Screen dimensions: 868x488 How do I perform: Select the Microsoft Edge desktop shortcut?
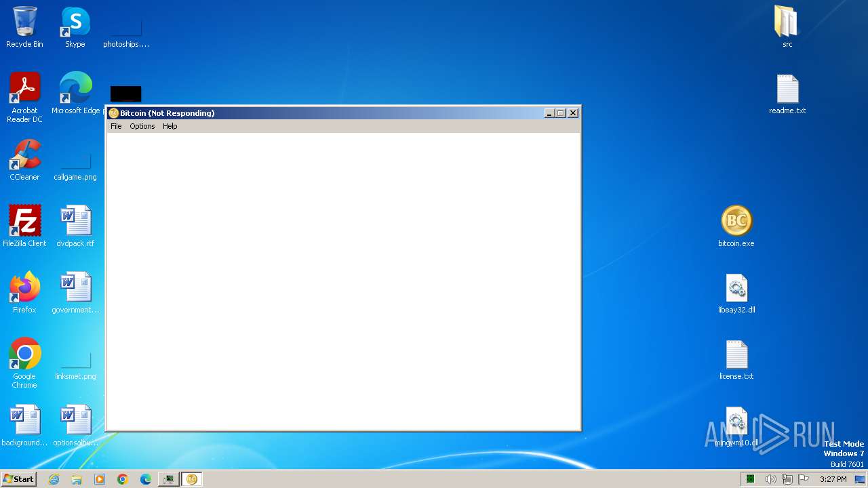pyautogui.click(x=76, y=94)
